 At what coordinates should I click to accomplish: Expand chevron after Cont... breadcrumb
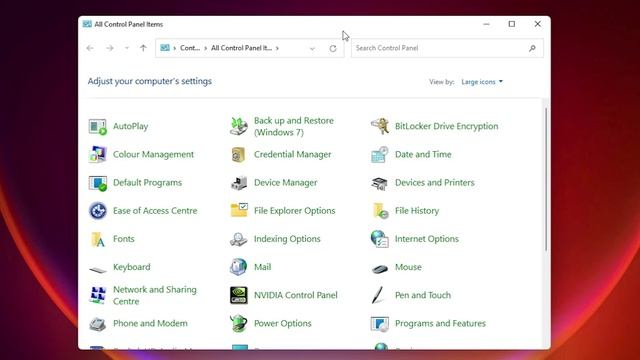click(x=205, y=48)
